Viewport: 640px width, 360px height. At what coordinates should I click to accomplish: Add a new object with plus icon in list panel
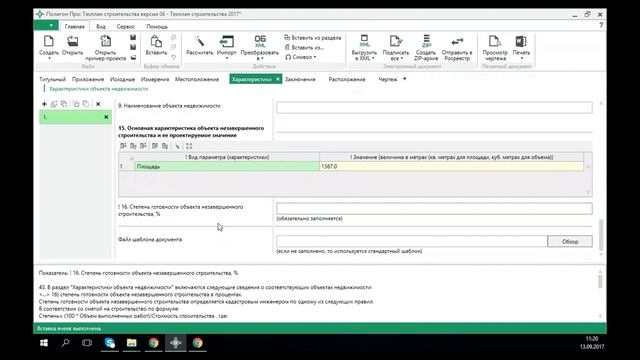[44, 104]
